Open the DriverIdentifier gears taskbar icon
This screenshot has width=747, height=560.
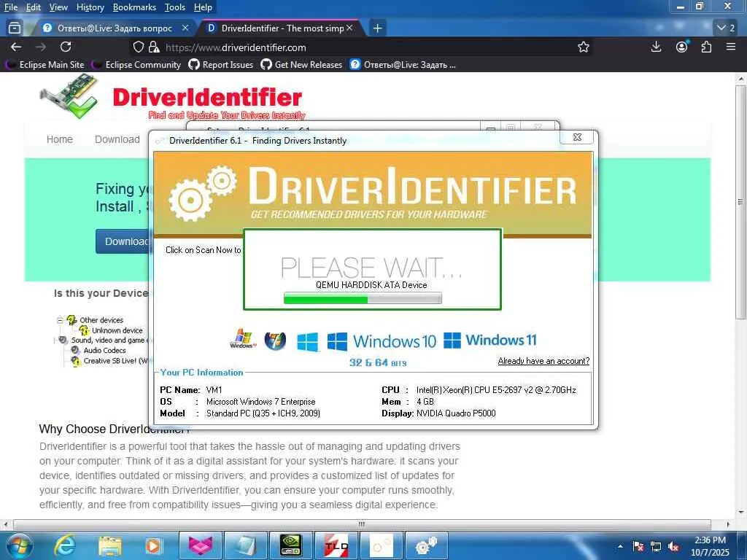point(426,546)
